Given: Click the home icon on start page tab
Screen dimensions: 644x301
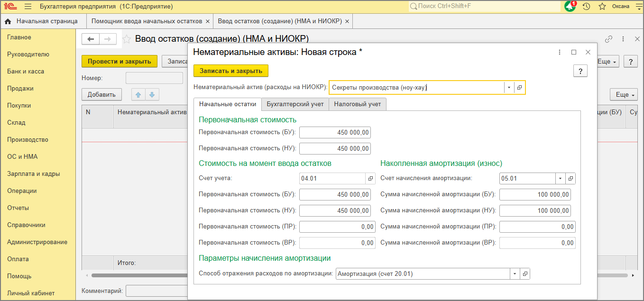Looking at the screenshot, I should [8, 21].
